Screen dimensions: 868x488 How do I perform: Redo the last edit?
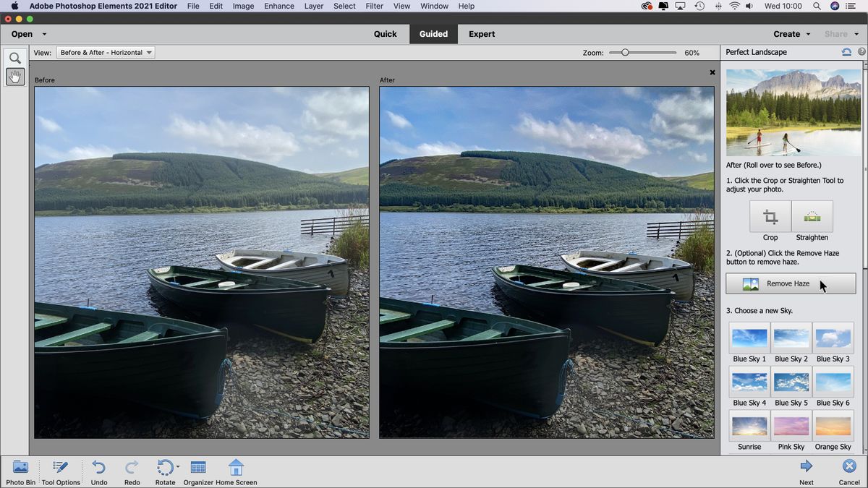pyautogui.click(x=132, y=471)
